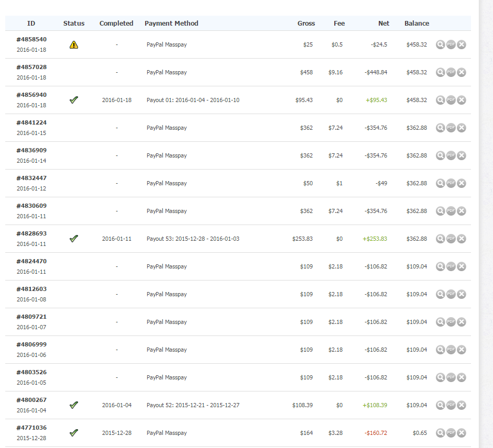The height and width of the screenshot is (448, 493).
Task: Open payment ID #4806999
Action: [x=31, y=344]
